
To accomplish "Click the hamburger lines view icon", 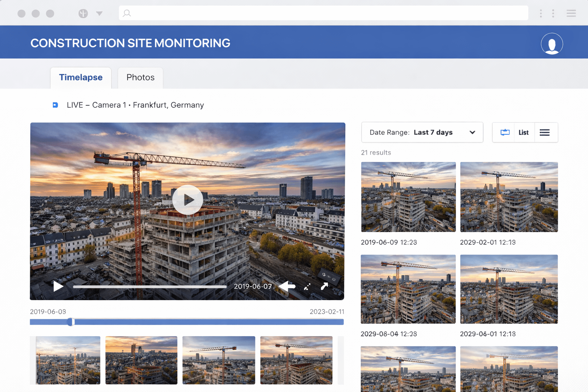I will pos(545,132).
